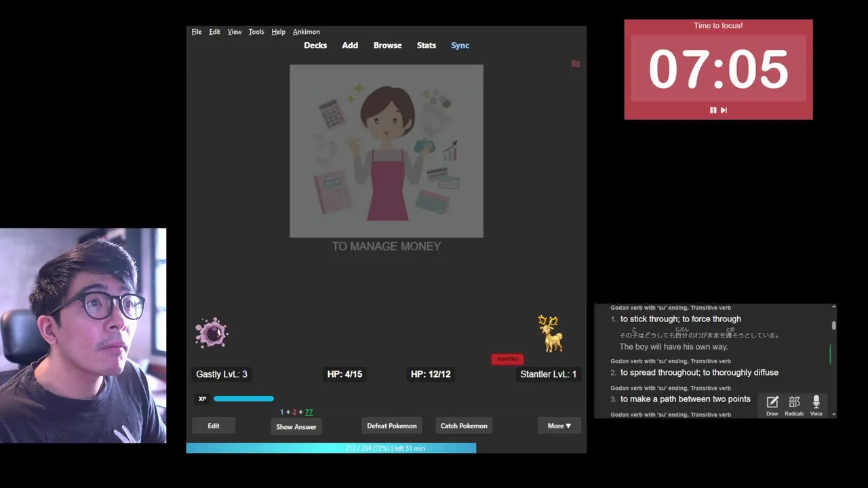This screenshot has height=488, width=868.
Task: Expand the More dropdown menu
Action: [559, 426]
